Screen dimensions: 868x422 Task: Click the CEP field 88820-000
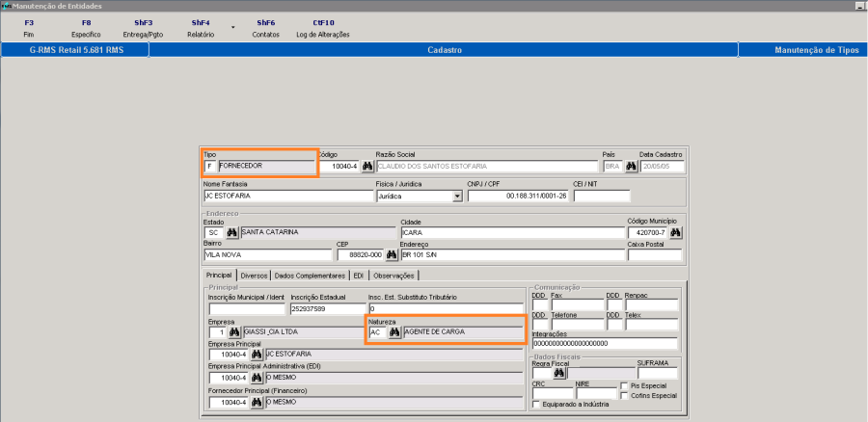click(360, 255)
